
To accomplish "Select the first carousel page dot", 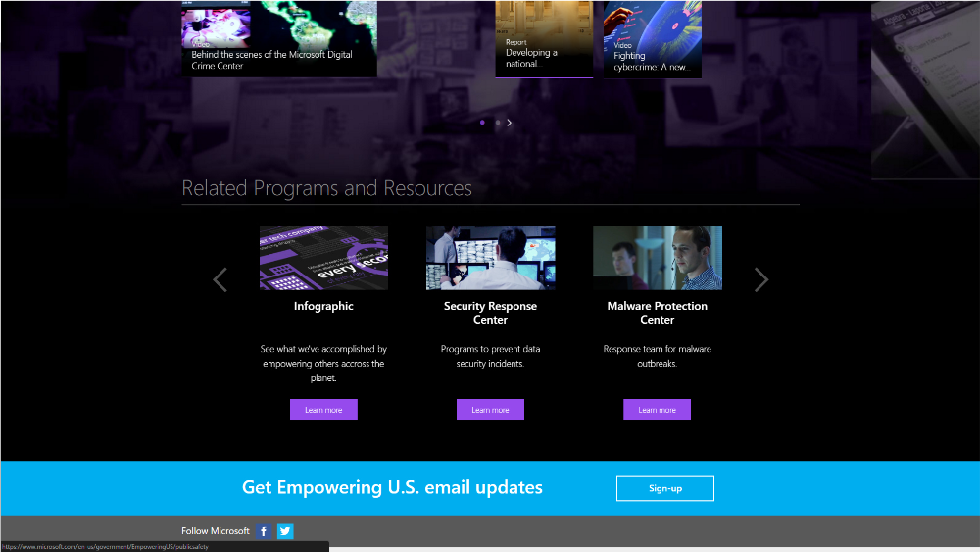I will click(x=482, y=123).
